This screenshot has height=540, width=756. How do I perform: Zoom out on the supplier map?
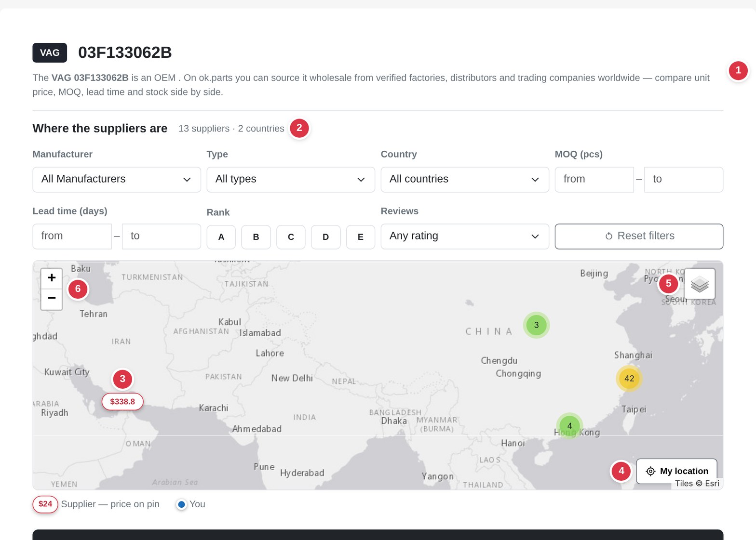(52, 299)
